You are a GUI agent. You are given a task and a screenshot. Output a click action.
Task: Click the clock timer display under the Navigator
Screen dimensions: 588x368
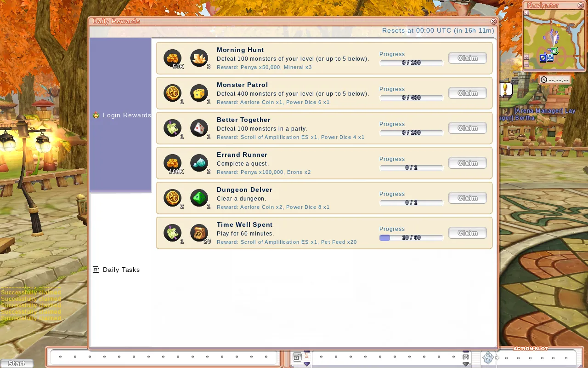[555, 80]
